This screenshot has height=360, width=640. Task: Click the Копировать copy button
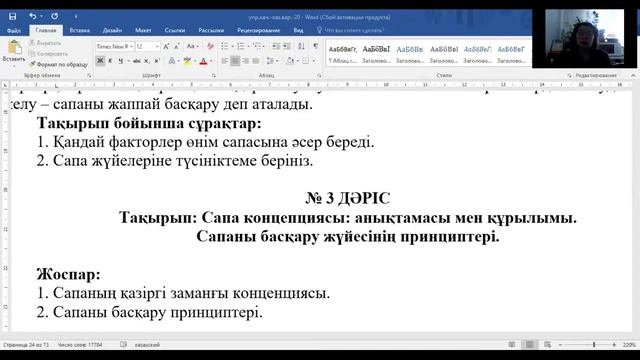[48, 53]
